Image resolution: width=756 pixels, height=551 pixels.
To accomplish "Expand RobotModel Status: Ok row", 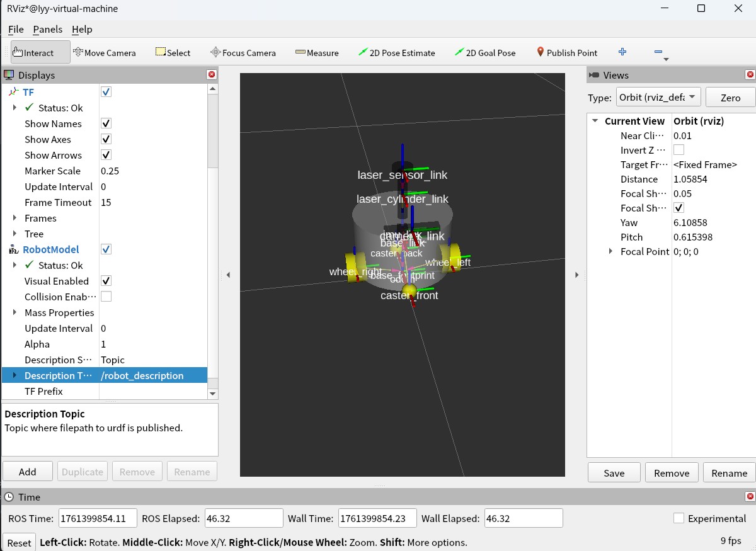I will (14, 265).
